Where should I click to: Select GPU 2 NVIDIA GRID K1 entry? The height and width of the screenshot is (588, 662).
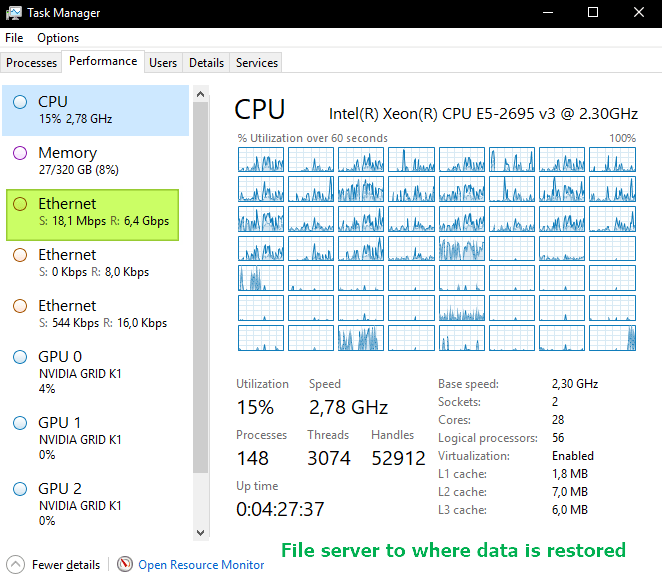[x=95, y=504]
